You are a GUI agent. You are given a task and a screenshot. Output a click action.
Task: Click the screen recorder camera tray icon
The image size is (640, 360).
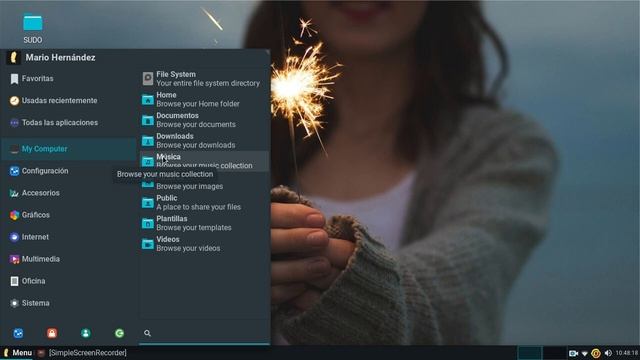point(573,353)
